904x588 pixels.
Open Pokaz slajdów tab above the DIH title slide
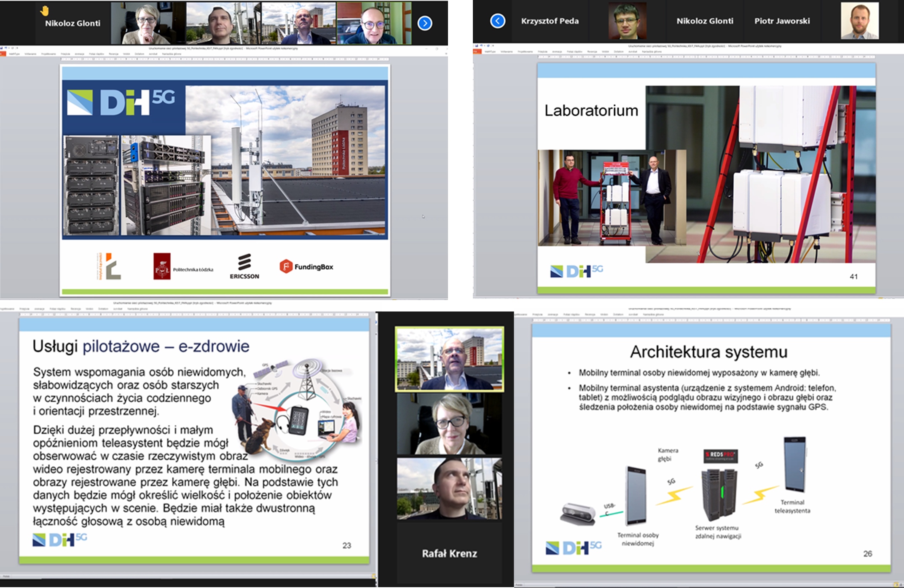pos(97,54)
